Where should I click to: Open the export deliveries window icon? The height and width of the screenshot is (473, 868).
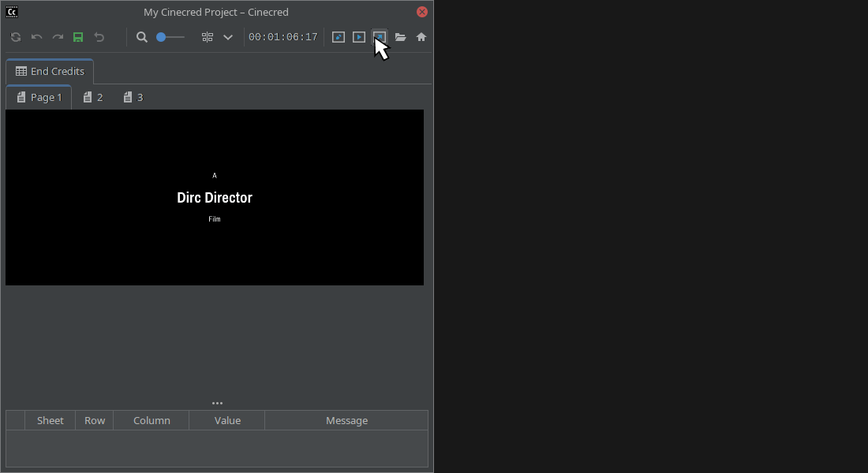click(x=380, y=37)
